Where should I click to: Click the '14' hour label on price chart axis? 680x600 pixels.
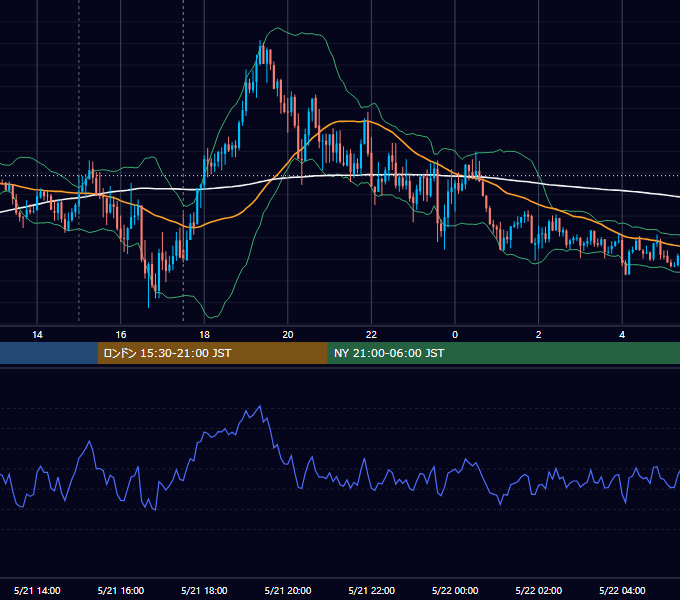tap(37, 335)
